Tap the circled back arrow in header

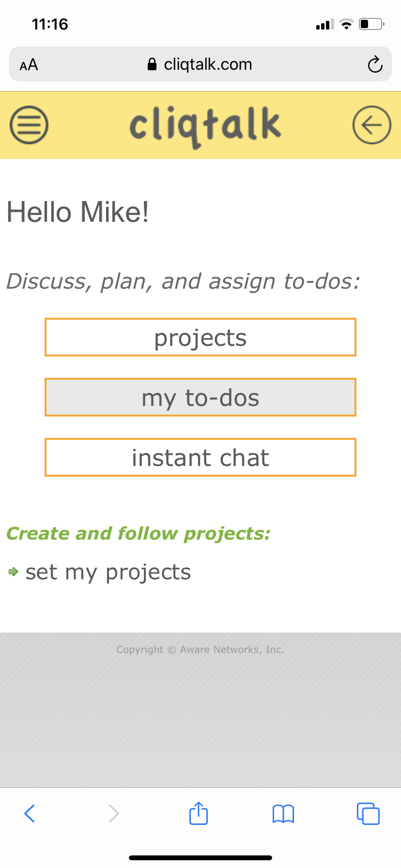point(371,125)
